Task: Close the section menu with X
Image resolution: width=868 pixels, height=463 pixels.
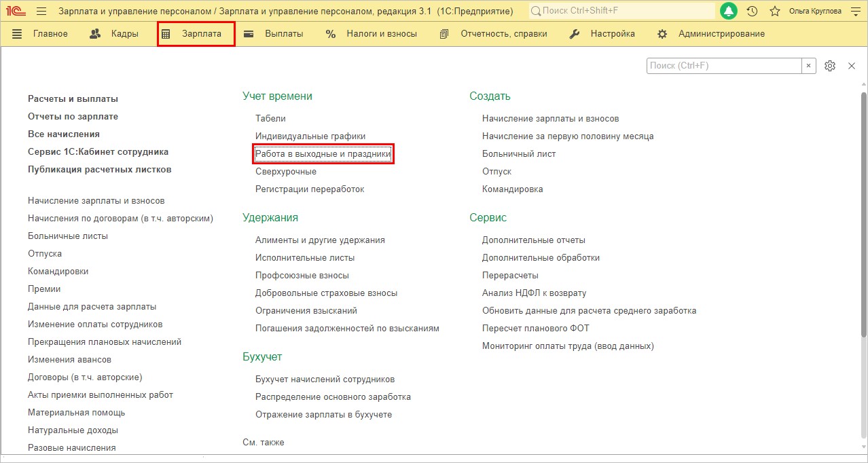Action: [x=852, y=66]
